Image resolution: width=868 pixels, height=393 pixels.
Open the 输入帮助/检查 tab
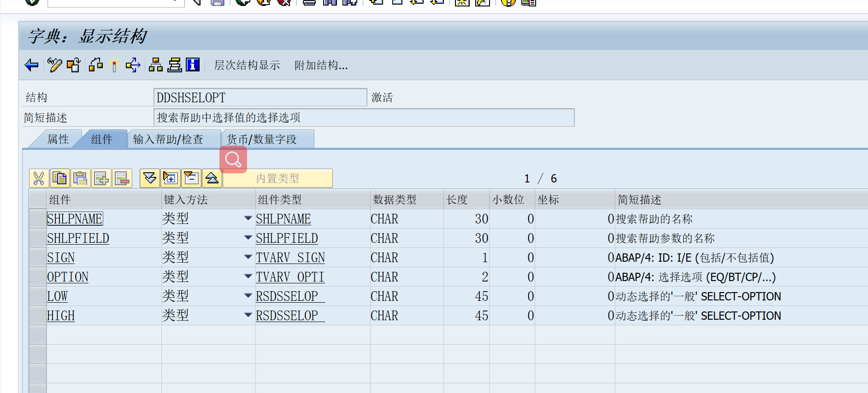(168, 139)
